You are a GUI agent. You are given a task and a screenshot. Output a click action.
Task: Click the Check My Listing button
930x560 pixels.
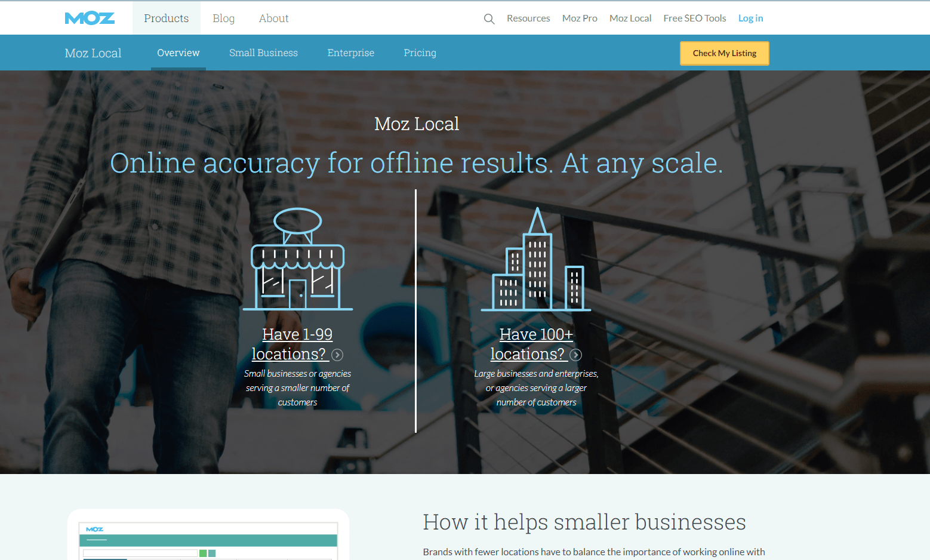coord(725,53)
